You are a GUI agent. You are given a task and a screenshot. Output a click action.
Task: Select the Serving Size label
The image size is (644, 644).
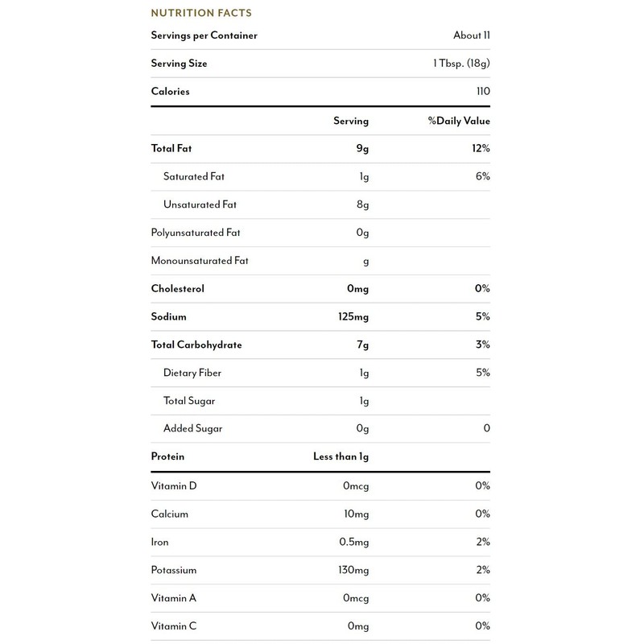coord(179,64)
